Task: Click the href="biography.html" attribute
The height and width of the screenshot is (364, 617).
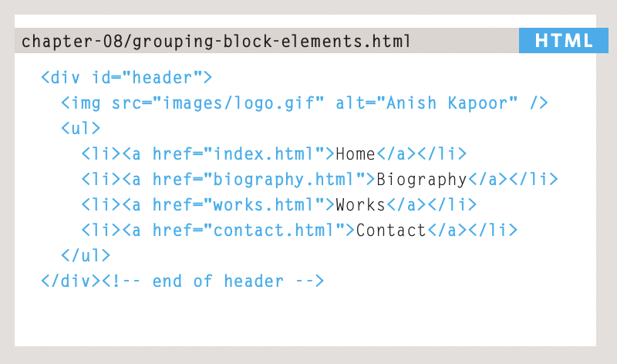Action: coord(259,180)
